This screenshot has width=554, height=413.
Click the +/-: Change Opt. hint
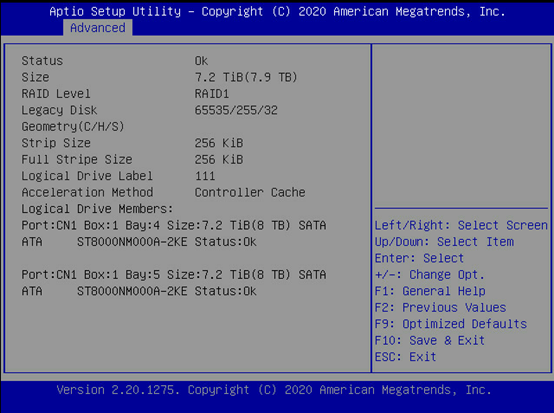[430, 275]
